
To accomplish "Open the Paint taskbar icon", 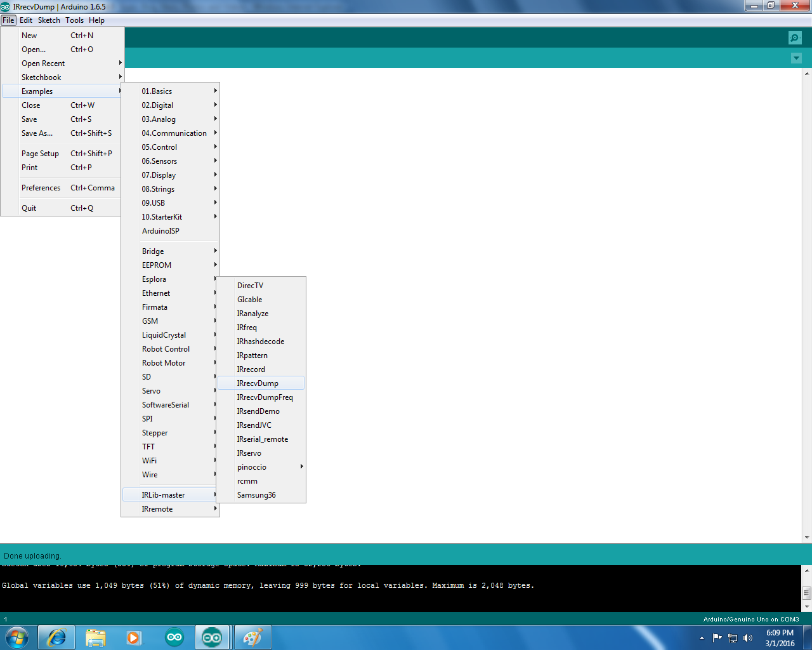I will (252, 637).
